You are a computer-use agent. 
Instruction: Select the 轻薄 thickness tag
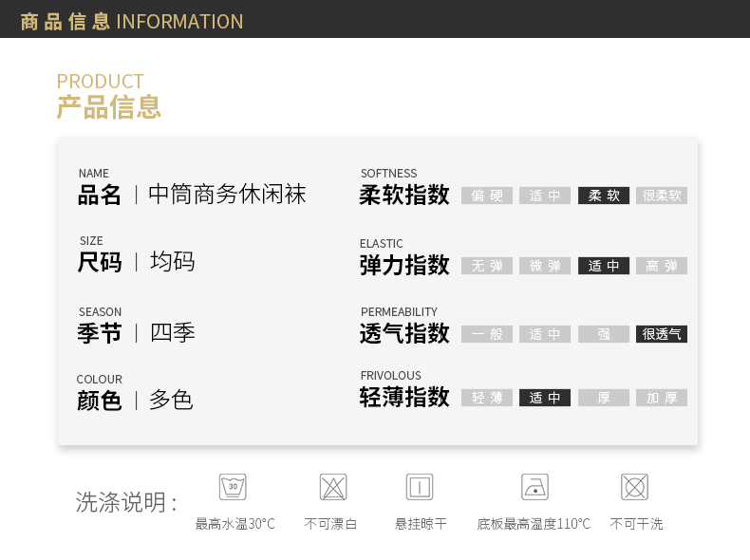[x=487, y=398]
